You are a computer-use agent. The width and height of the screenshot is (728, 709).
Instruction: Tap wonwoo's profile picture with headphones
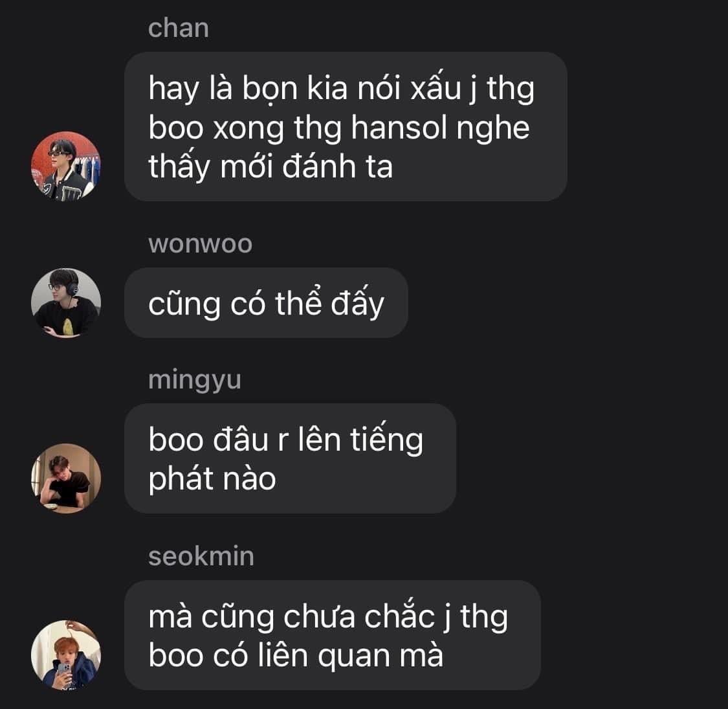coord(66,303)
